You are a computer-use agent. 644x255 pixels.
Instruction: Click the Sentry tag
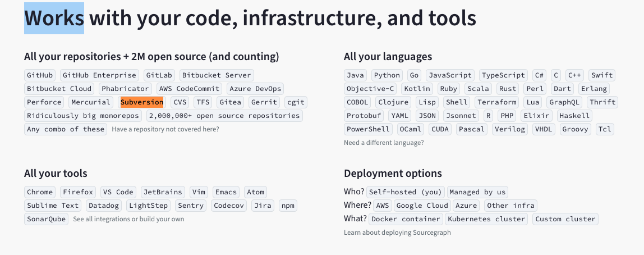point(191,205)
